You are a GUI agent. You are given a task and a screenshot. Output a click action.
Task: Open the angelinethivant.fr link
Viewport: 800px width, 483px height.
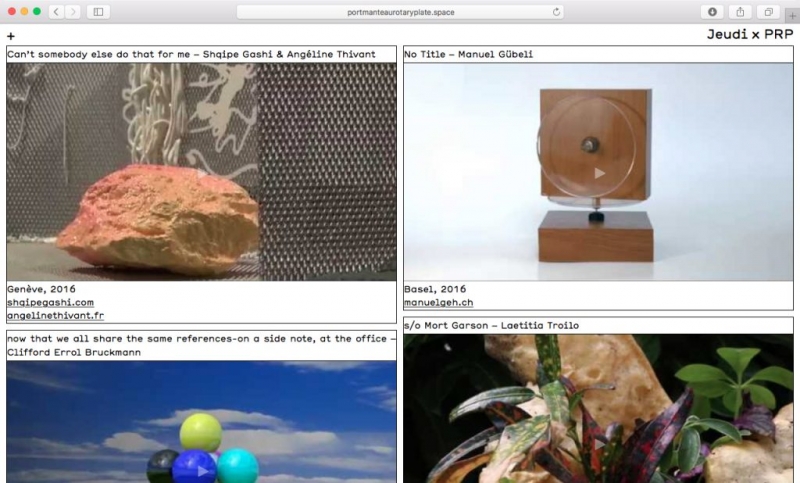[55, 315]
